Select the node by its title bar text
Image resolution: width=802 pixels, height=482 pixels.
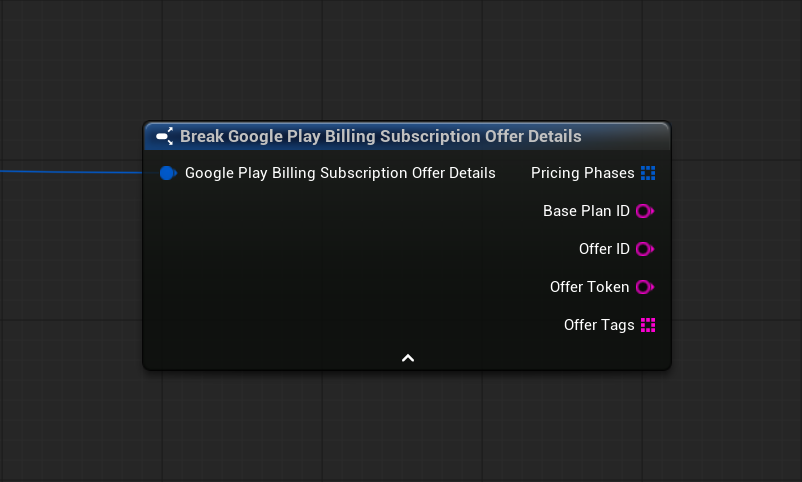tap(381, 136)
